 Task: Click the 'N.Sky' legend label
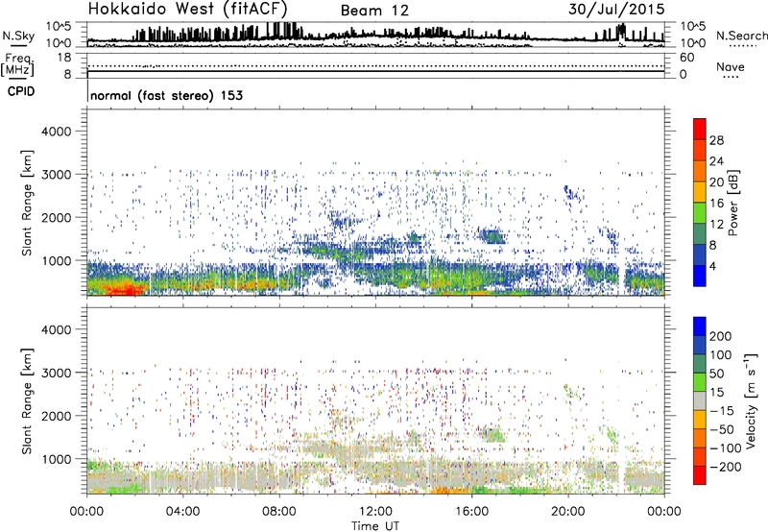coord(18,36)
